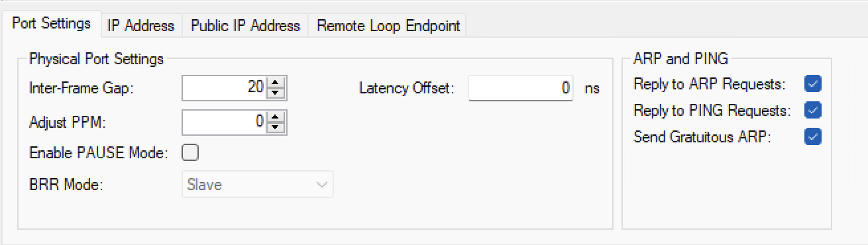Viewport: 868px width, 245px height.
Task: Increase the Inter-Frame Gap value with up arrow
Action: [x=276, y=82]
